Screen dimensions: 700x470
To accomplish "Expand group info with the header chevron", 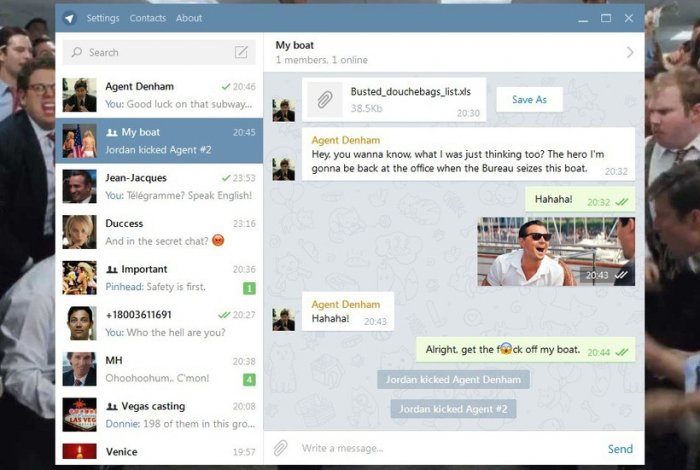I will pyautogui.click(x=629, y=52).
